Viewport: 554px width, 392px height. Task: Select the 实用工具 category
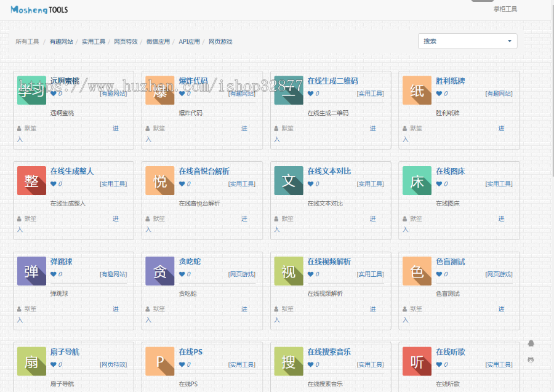pyautogui.click(x=94, y=42)
